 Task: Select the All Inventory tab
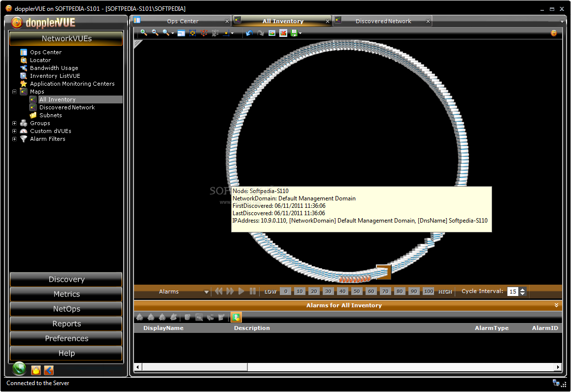click(283, 21)
